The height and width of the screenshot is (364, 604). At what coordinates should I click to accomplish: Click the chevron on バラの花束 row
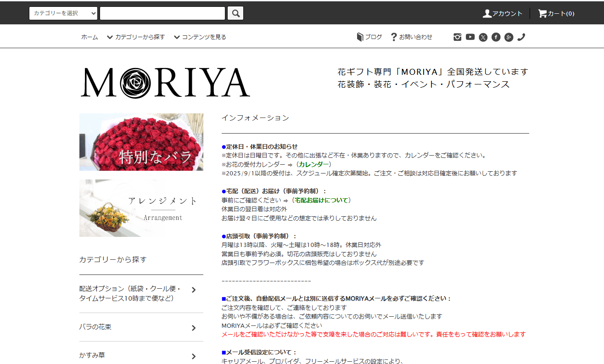point(194,328)
